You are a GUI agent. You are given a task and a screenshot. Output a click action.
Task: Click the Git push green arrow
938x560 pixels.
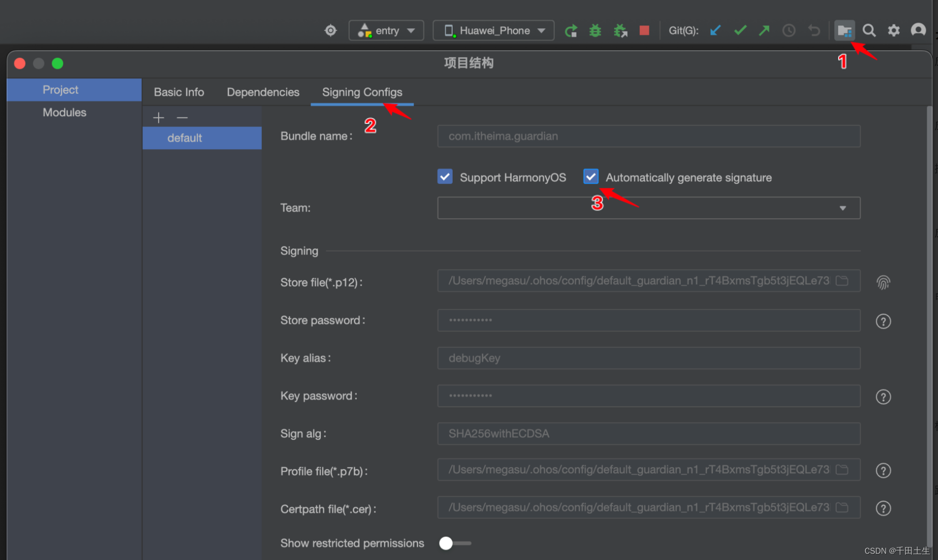click(764, 31)
